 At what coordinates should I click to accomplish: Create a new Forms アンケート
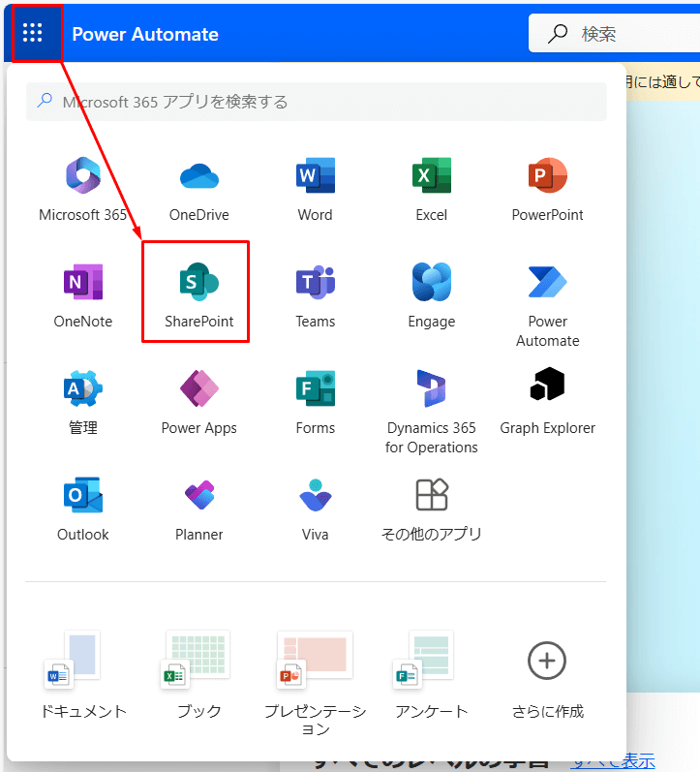click(431, 675)
